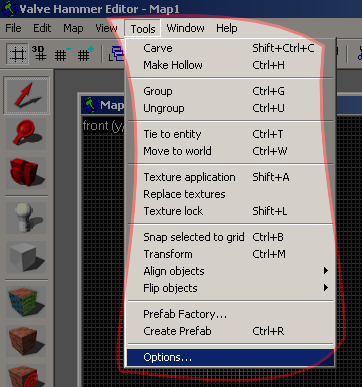Image resolution: width=362 pixels, height=387 pixels.
Task: Choose Carve from Tools menu
Action: pos(230,48)
